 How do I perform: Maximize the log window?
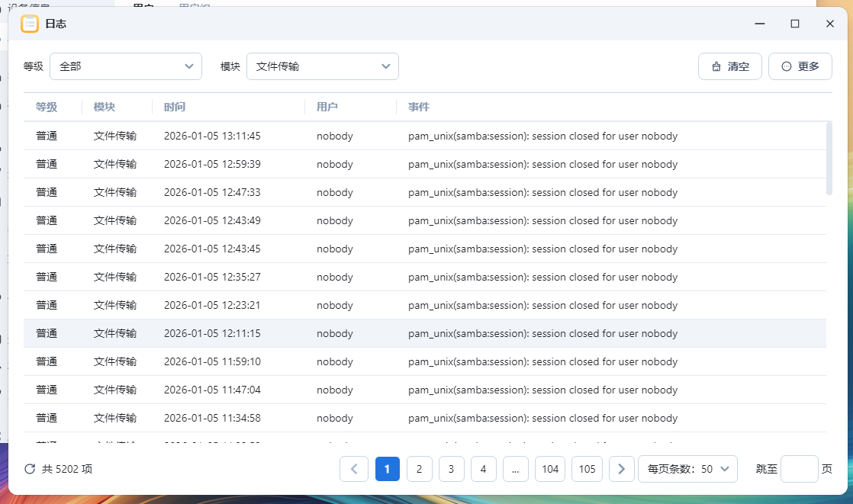795,24
